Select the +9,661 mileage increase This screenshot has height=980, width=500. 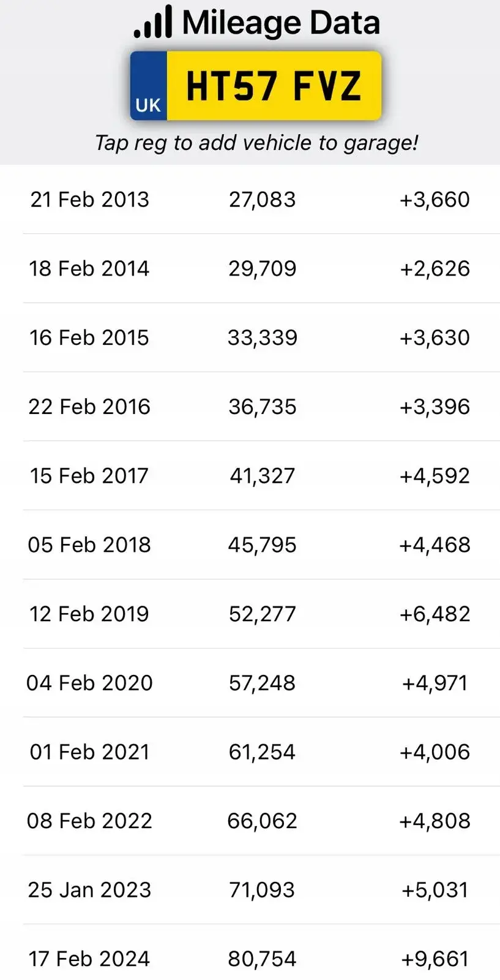[435, 959]
